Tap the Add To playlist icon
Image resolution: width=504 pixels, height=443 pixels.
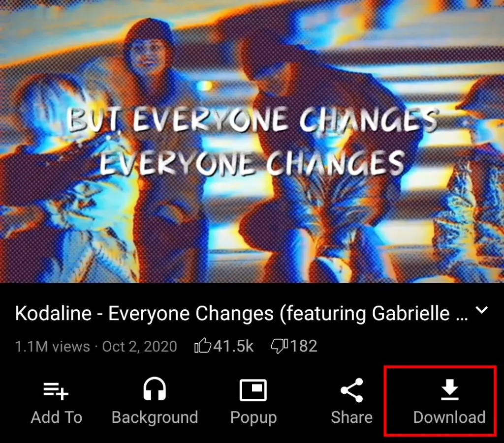click(x=56, y=391)
